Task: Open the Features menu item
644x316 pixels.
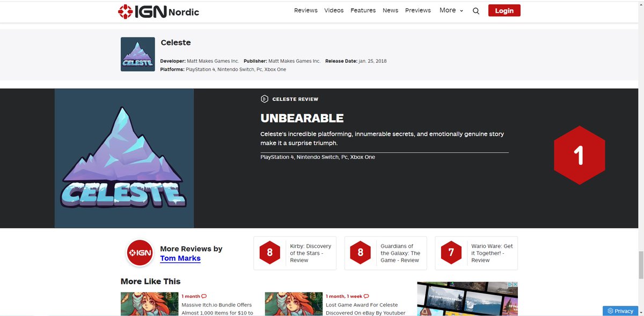Action: 363,10
